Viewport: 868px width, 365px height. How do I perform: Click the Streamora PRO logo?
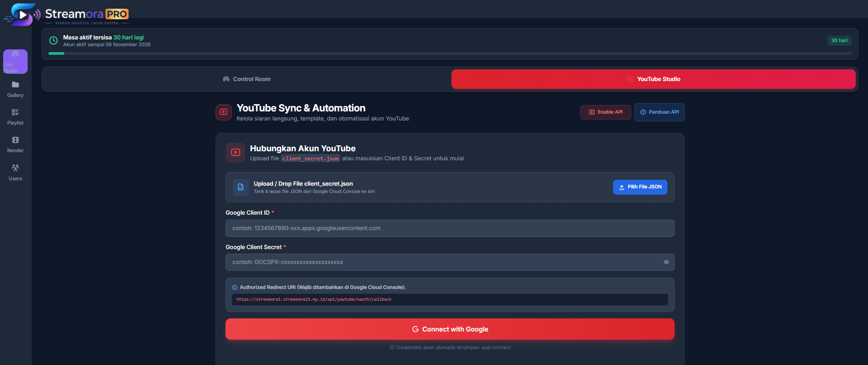(x=66, y=14)
